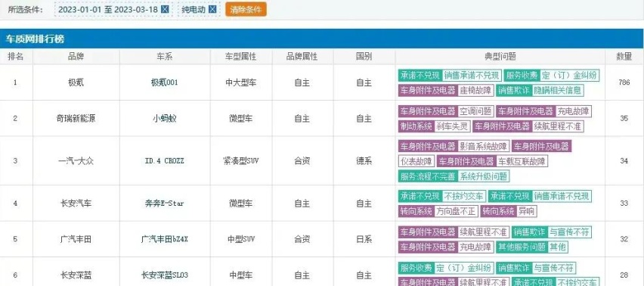
Task: Remove the date range filter with its X icon
Action: point(165,9)
